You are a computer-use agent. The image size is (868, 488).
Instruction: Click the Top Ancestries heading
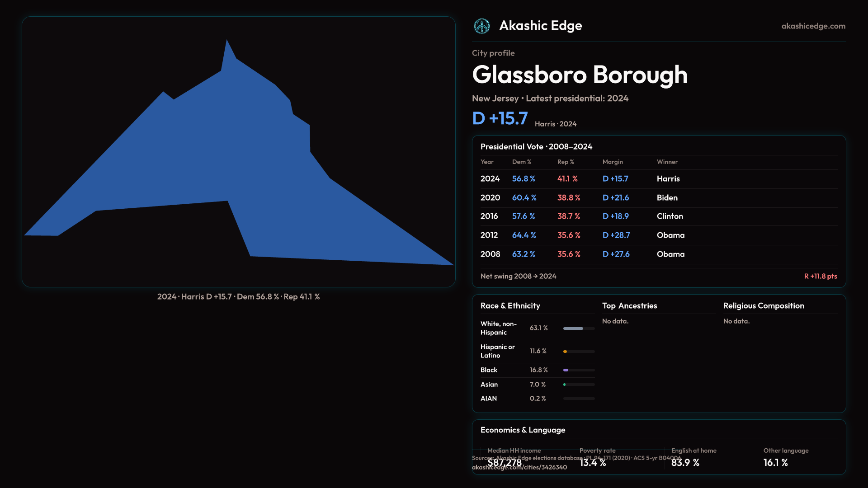(x=629, y=306)
